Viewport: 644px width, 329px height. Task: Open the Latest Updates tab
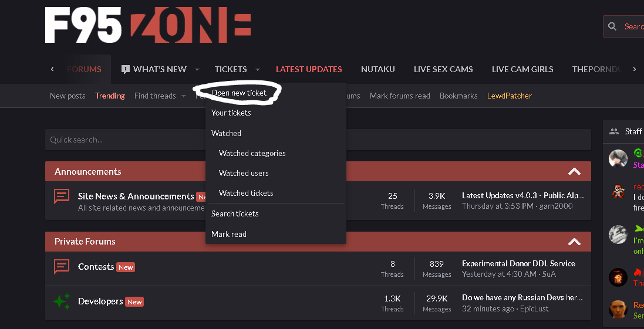coord(309,69)
